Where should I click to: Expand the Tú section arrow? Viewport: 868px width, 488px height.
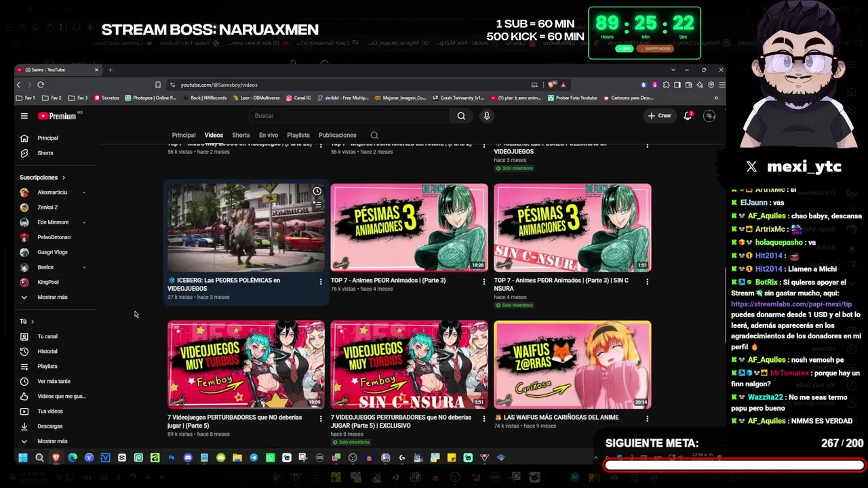point(32,322)
